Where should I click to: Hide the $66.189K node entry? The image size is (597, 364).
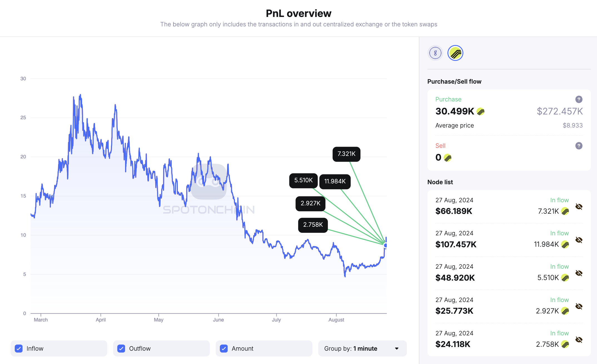(579, 206)
